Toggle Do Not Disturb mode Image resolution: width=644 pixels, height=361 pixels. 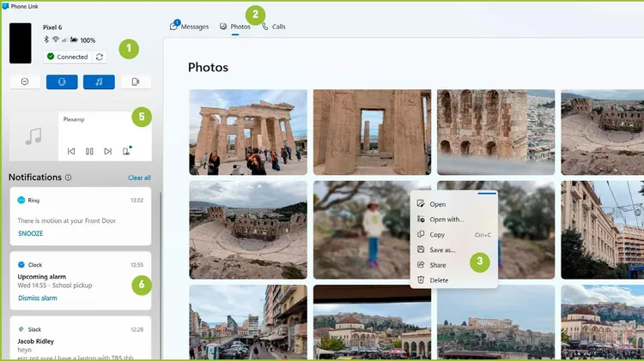click(x=25, y=82)
